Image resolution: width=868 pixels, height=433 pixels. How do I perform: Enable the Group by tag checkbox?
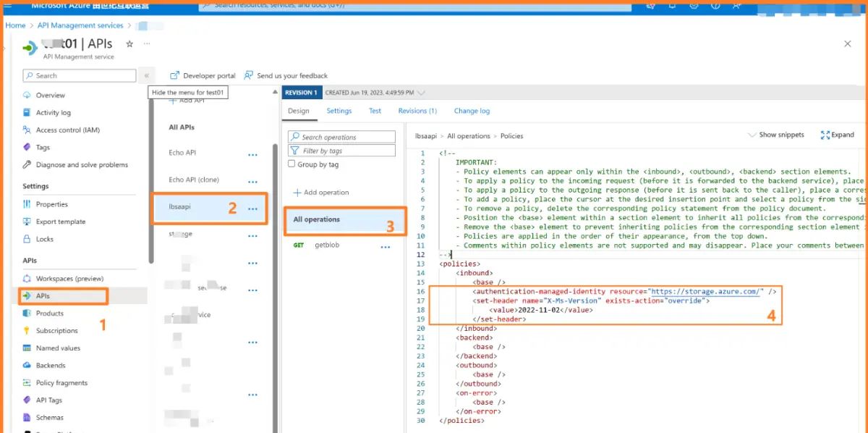292,164
